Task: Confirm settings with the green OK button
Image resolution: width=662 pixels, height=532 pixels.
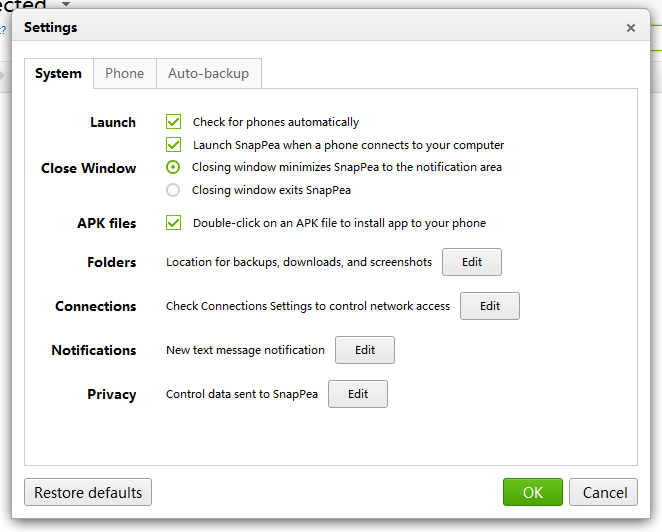Action: 533,492
